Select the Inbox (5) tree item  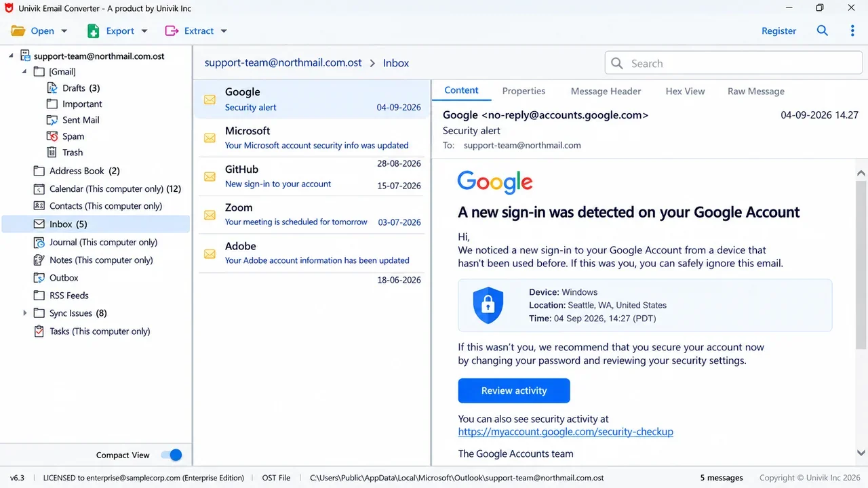[x=96, y=224]
